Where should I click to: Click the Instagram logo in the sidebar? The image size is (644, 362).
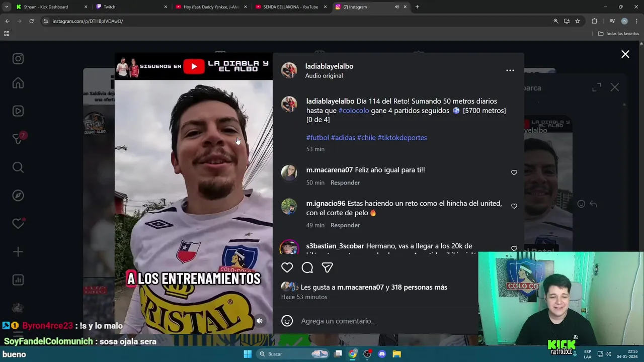[x=18, y=59]
